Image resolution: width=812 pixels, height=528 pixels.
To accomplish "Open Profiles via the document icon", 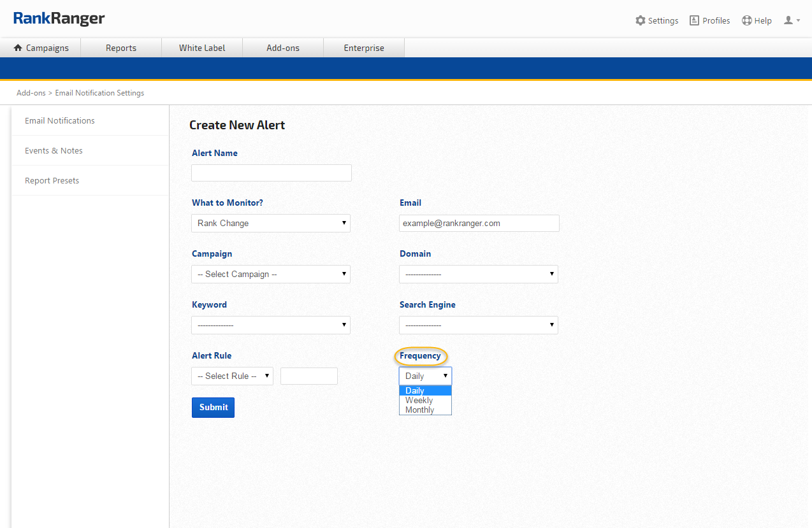I will click(x=694, y=20).
